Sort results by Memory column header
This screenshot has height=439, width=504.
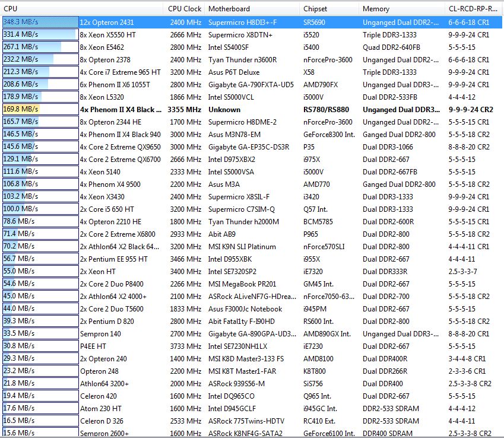tap(376, 9)
